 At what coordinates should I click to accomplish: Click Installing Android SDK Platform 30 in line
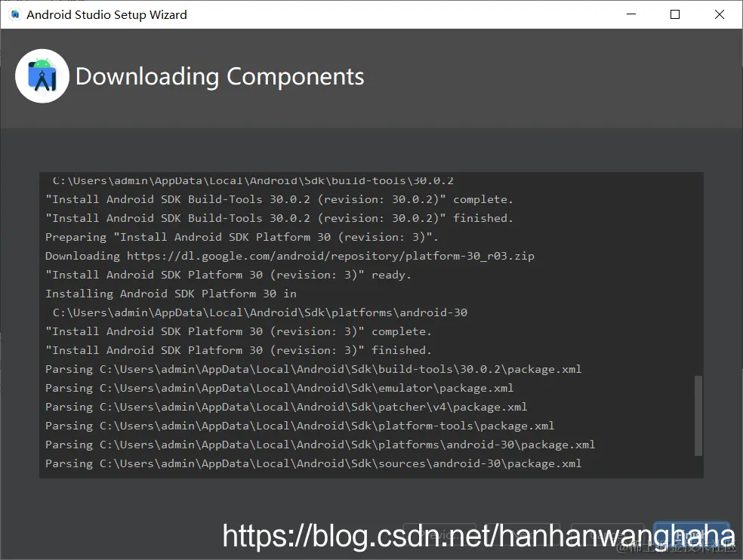coord(171,294)
